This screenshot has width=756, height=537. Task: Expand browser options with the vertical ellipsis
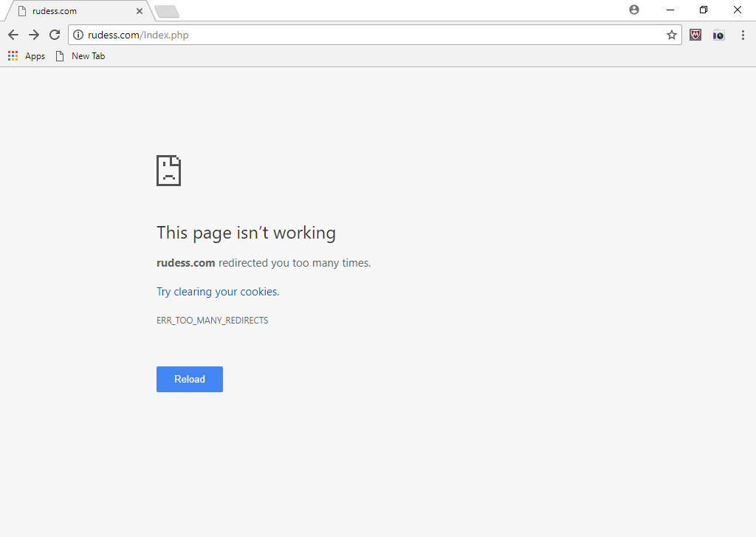(x=743, y=34)
